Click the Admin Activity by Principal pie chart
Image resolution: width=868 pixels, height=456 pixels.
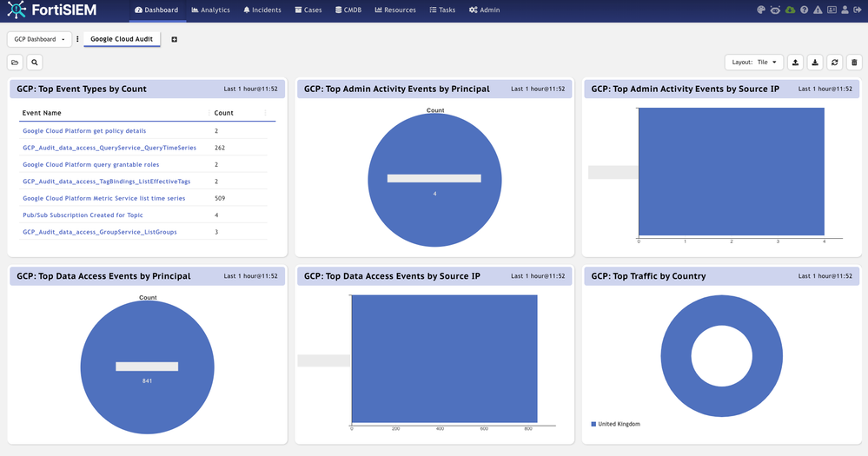434,180
